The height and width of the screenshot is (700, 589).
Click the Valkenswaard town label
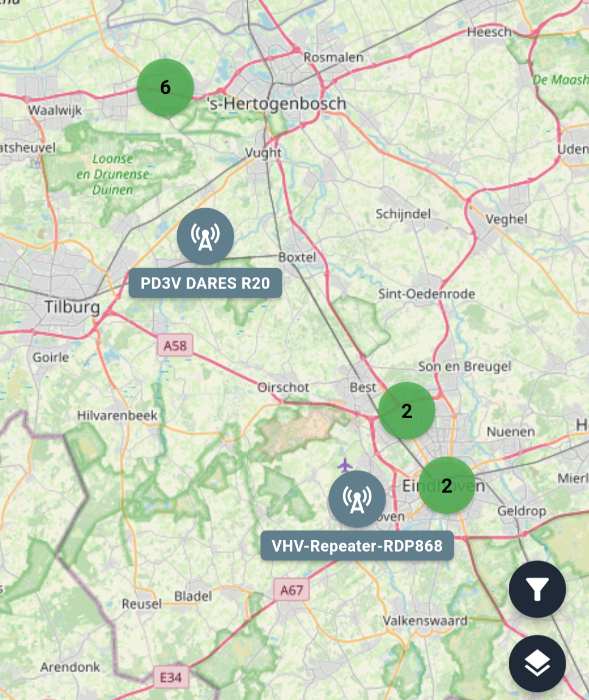tap(425, 620)
